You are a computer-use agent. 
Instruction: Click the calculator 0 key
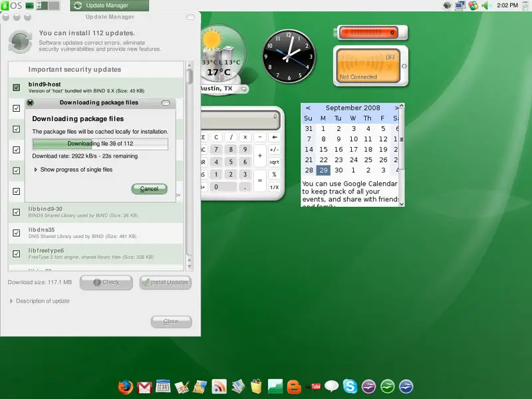223,187
